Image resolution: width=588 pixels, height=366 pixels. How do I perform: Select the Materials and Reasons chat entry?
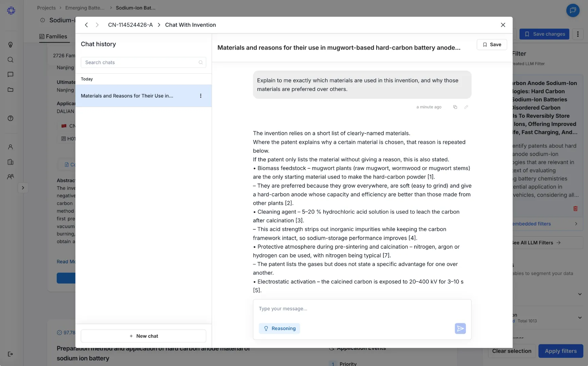pyautogui.click(x=143, y=96)
